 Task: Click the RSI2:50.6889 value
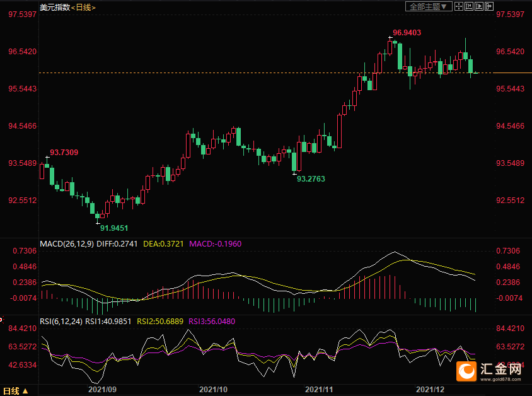(160, 322)
